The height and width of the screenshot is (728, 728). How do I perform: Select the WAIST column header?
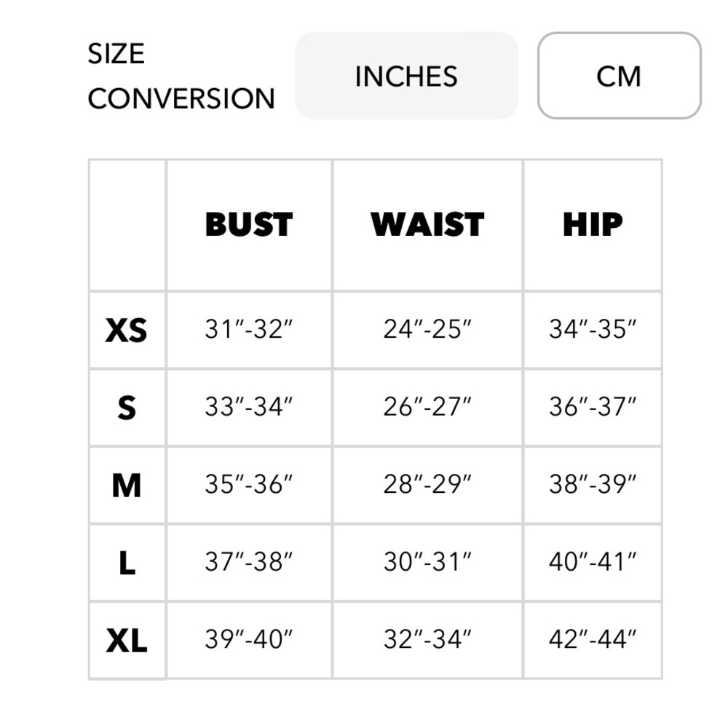coord(427,225)
